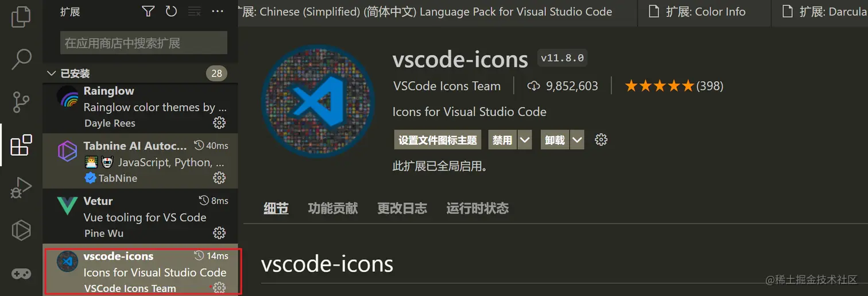Image resolution: width=868 pixels, height=296 pixels.
Task: Click Tabnine 40ms activation time
Action: [211, 145]
